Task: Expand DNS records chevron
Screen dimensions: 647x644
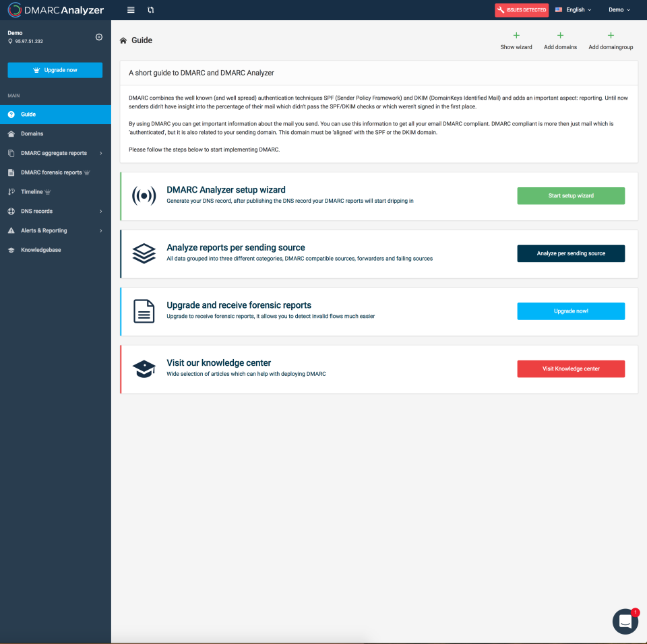Action: tap(101, 212)
